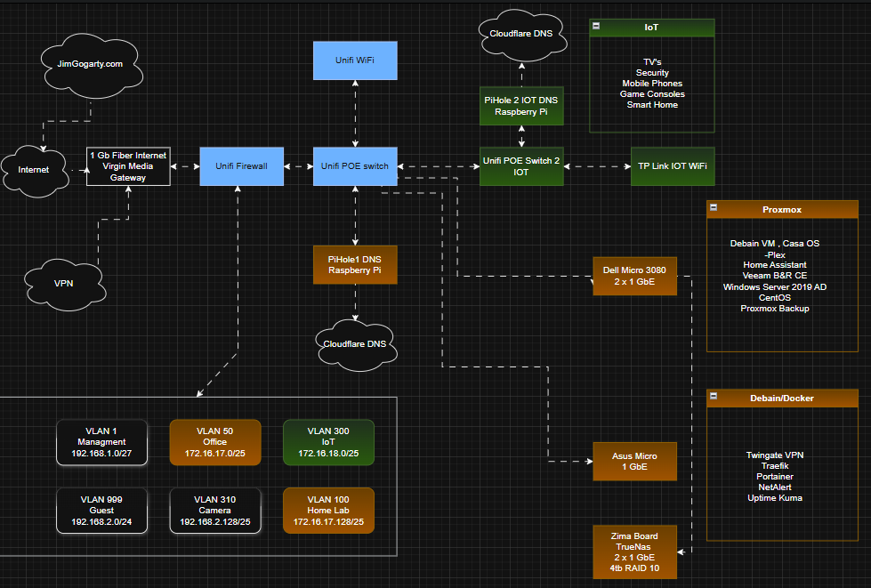Select the VLAN 50 Office box
The height and width of the screenshot is (588, 871).
point(215,442)
